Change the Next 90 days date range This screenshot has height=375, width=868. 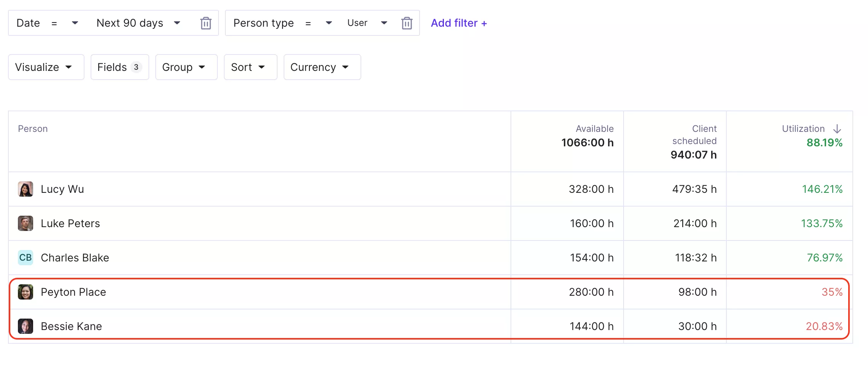point(138,23)
